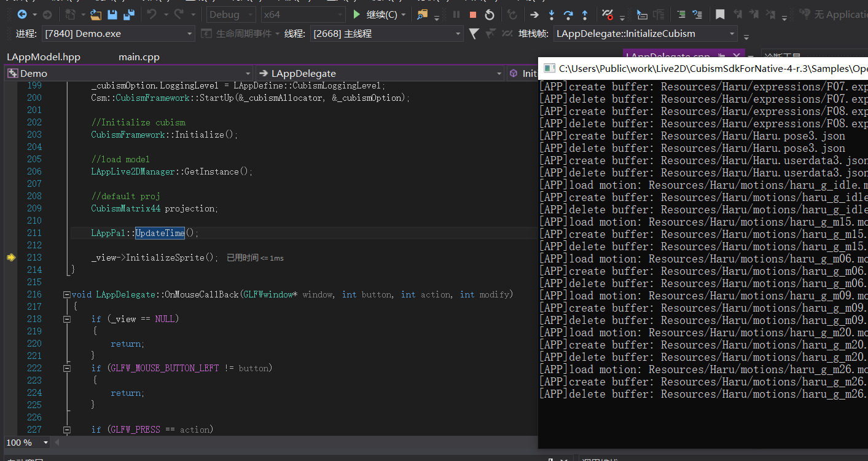Viewport: 868px width, 461px height.
Task: Click the Step Out icon
Action: point(585,14)
